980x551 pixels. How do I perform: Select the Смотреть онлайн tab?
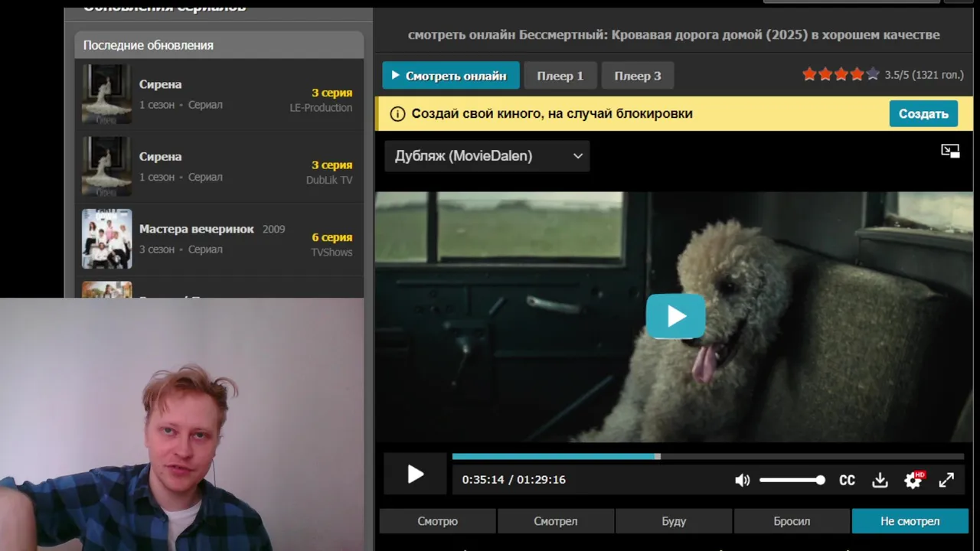pyautogui.click(x=450, y=76)
